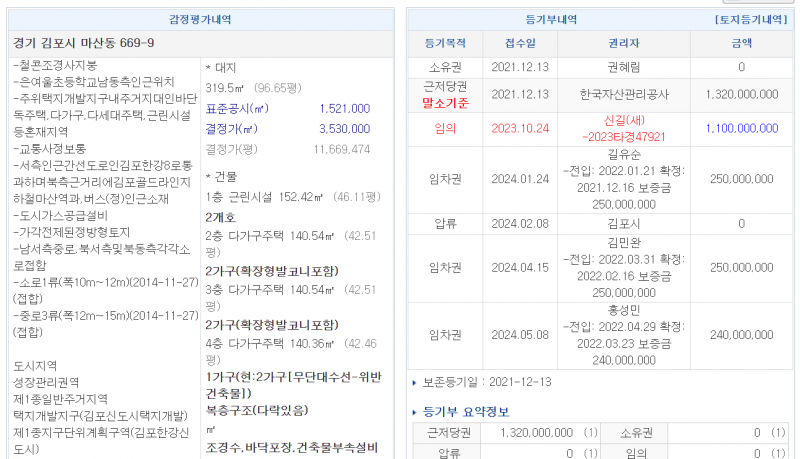Select the 권혜림 owner cell
The width and height of the screenshot is (800, 459).
pos(625,67)
